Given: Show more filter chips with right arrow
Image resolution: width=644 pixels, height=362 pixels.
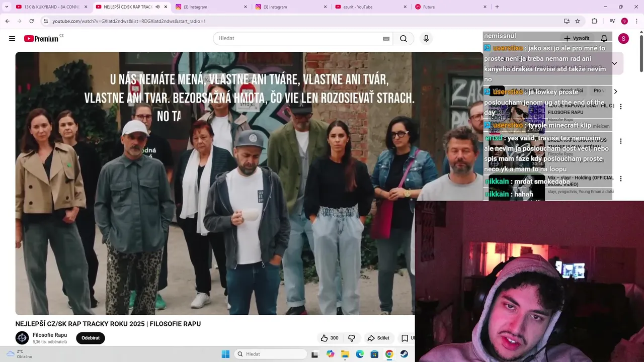Looking at the screenshot, I should point(615,91).
